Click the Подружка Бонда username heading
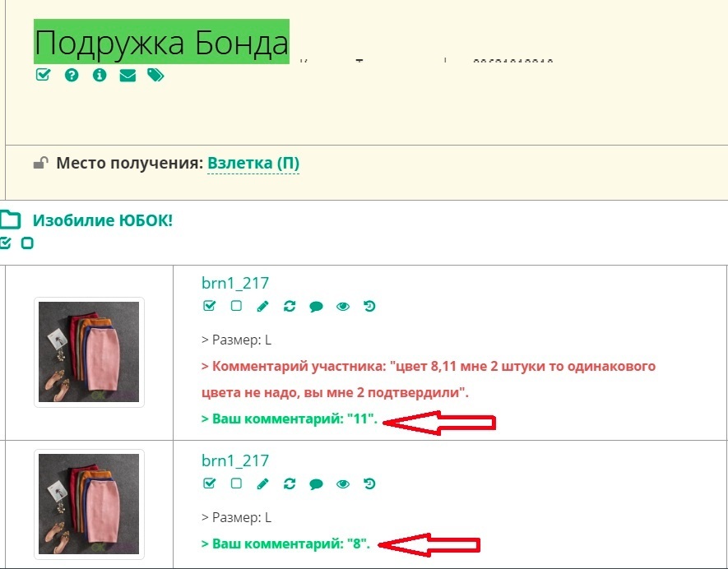728x569 pixels. point(161,42)
